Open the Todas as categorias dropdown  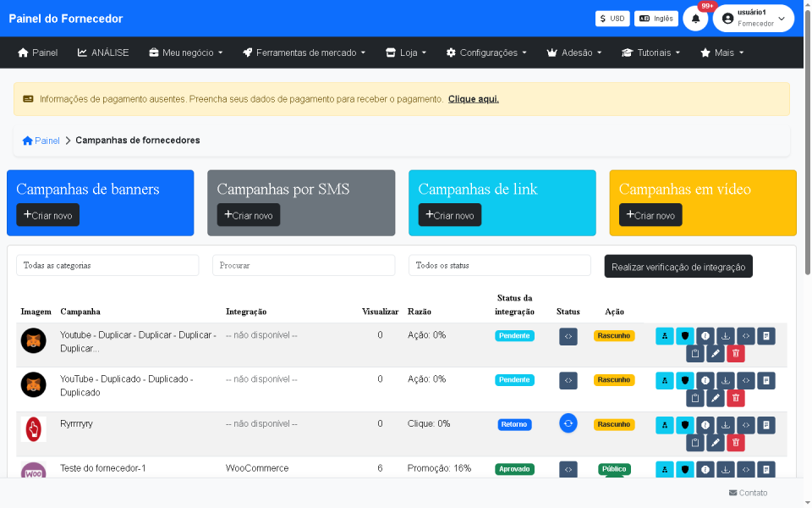(107, 265)
